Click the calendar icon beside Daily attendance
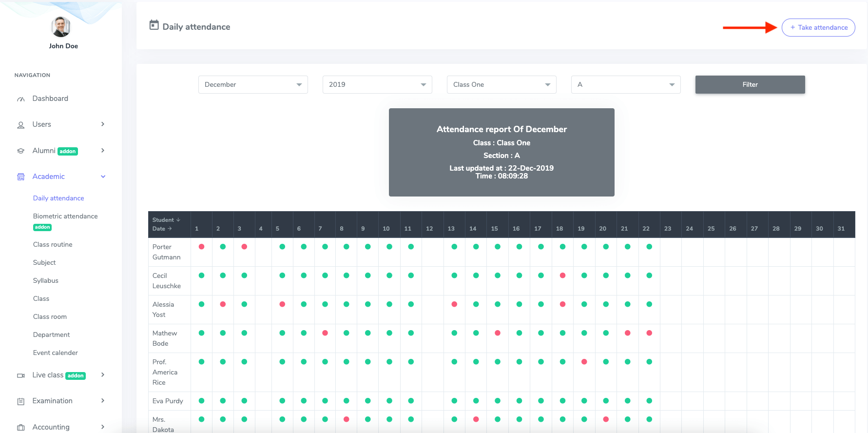This screenshot has height=433, width=868. point(154,25)
